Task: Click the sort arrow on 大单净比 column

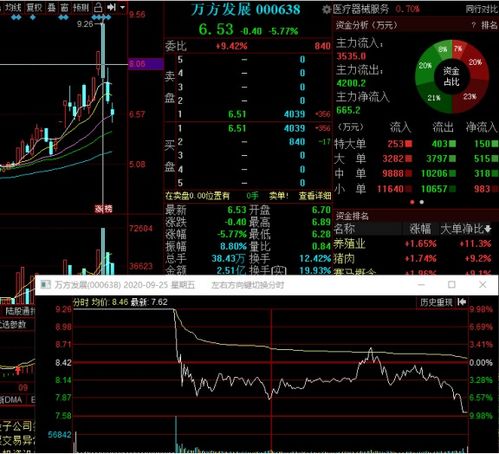Action: point(488,229)
